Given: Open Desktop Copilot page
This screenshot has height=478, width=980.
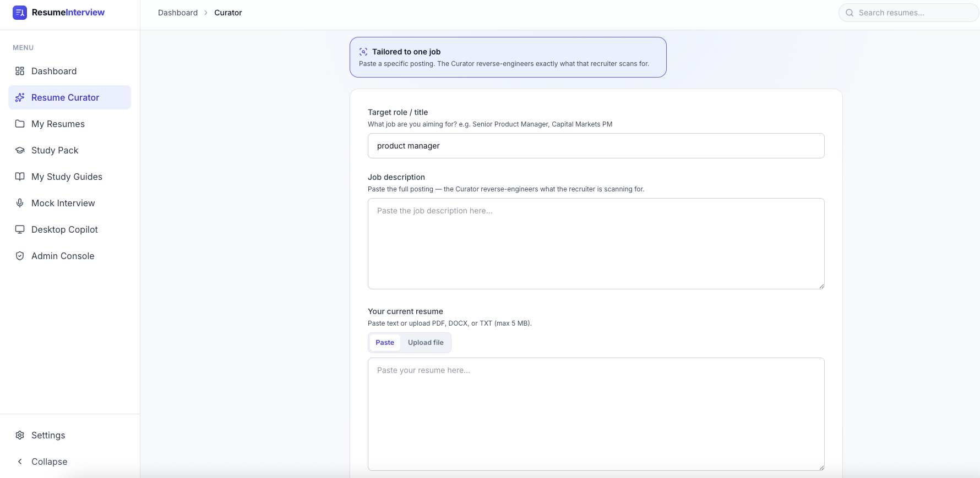Looking at the screenshot, I should (69, 229).
